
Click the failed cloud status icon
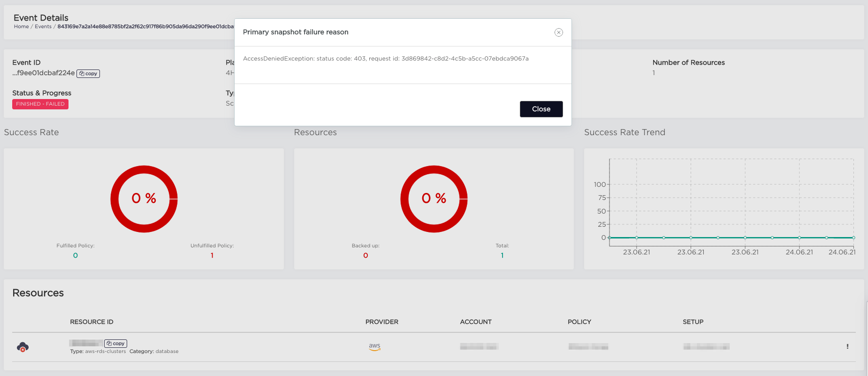[x=23, y=347]
